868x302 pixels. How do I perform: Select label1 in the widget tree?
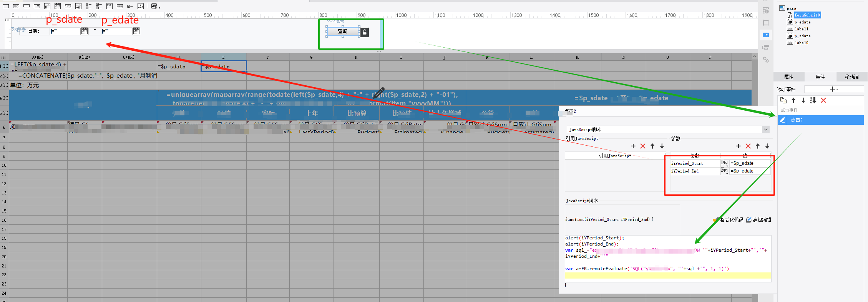802,29
